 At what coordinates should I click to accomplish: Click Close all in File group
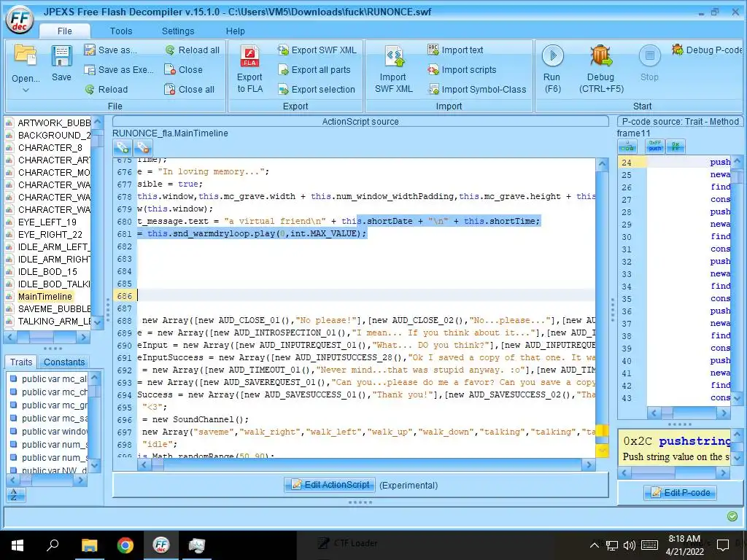point(190,89)
